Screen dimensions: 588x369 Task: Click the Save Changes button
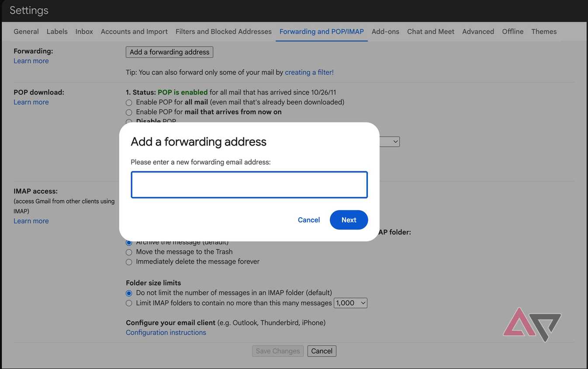pyautogui.click(x=278, y=351)
